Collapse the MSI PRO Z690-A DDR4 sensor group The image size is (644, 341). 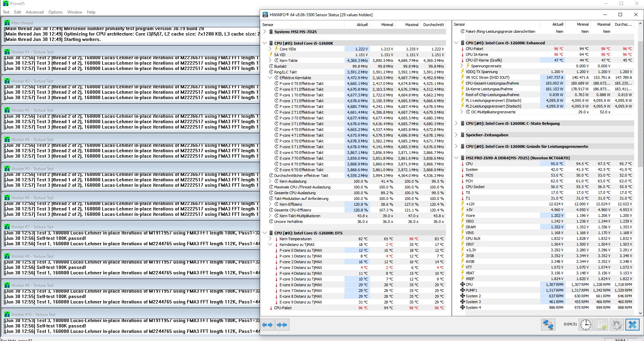(456, 158)
